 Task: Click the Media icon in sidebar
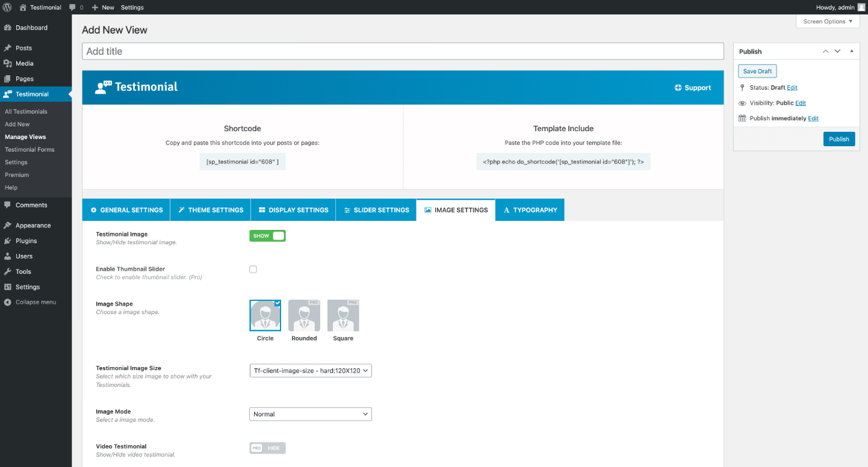[x=8, y=63]
